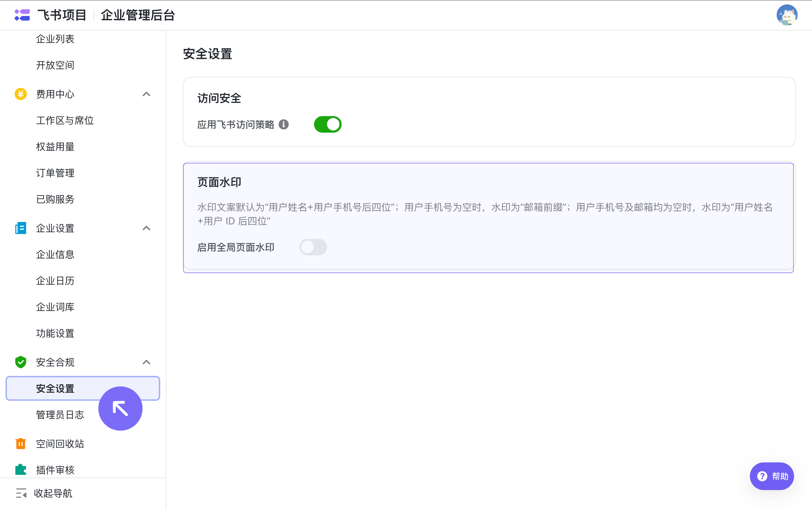Select 功能设置 in sidebar
The width and height of the screenshot is (812, 508).
pos(55,333)
